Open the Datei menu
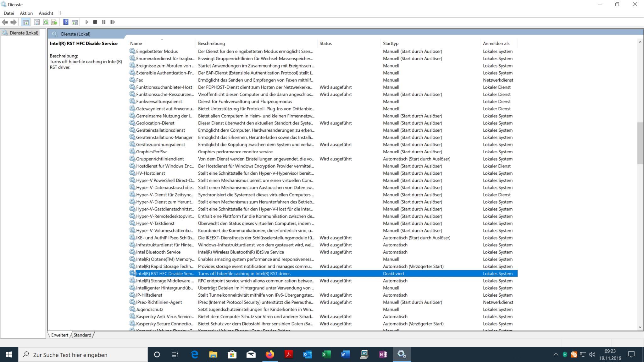Viewport: 644px width, 362px height. pos(9,13)
